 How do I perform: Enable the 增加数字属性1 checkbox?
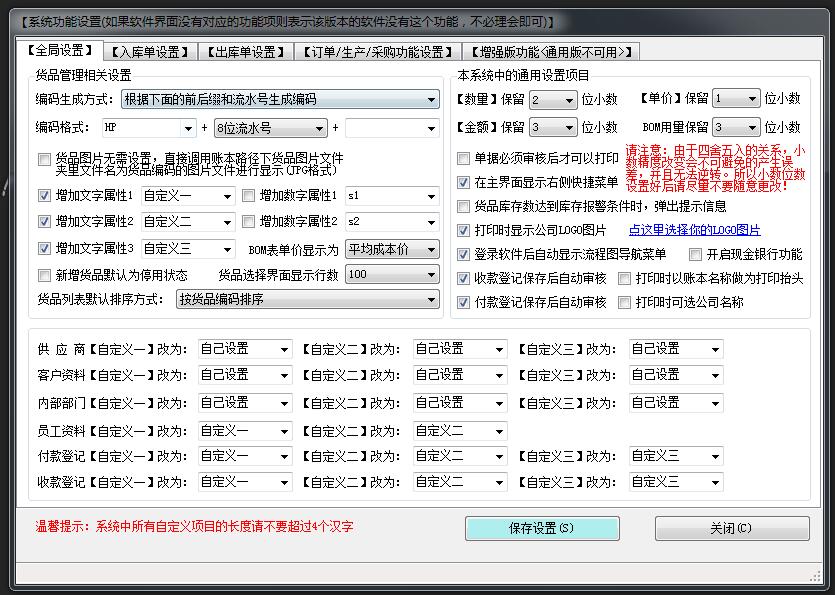249,196
